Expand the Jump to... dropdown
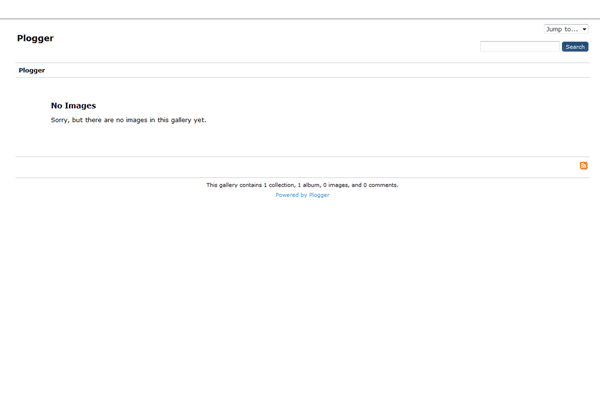The width and height of the screenshot is (600, 400). coord(566,29)
